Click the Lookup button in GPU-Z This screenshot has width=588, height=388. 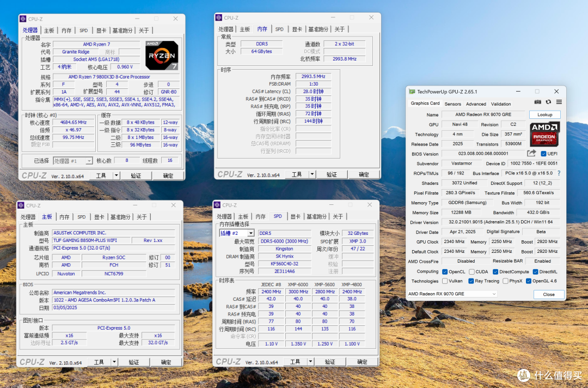544,114
